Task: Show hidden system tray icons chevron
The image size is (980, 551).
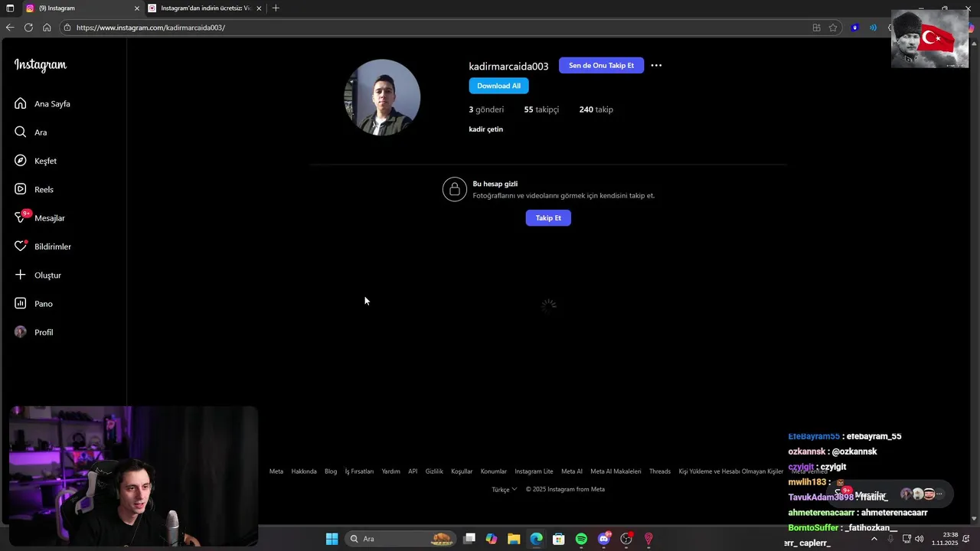Action: pyautogui.click(x=874, y=539)
